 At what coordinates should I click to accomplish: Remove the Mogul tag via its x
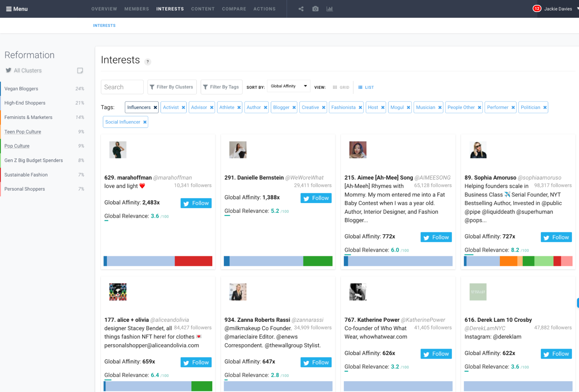[408, 107]
